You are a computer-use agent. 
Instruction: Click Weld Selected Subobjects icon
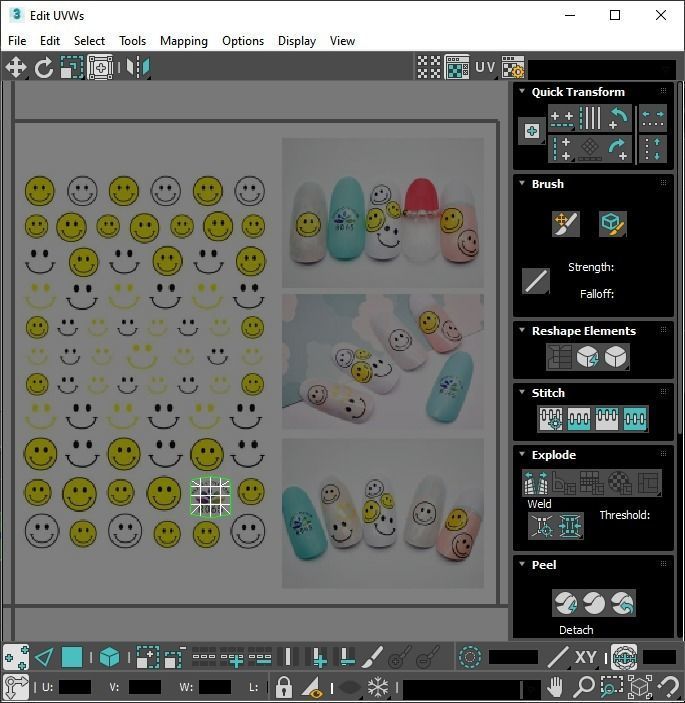570,525
